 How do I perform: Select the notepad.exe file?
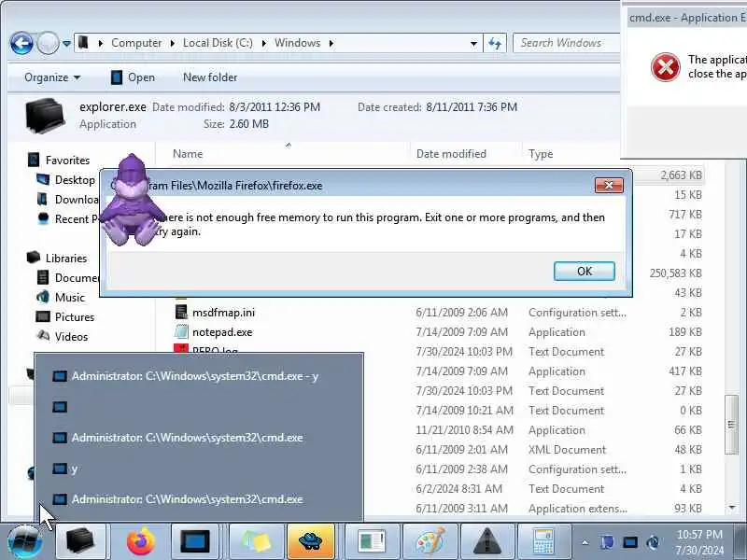pyautogui.click(x=222, y=332)
